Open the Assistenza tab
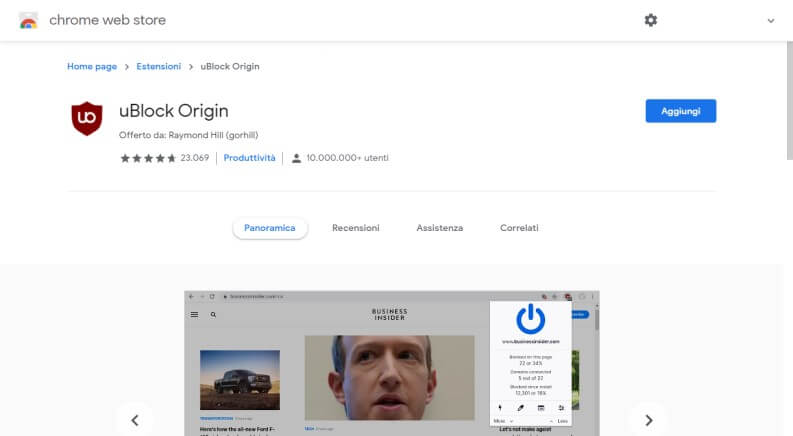The height and width of the screenshot is (436, 793). (439, 228)
